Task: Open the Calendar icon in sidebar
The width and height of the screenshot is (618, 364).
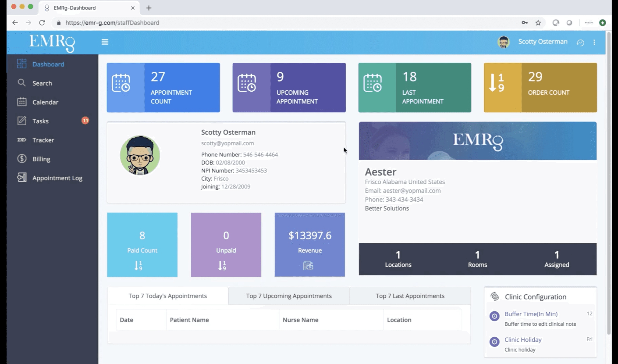Action: (21, 102)
